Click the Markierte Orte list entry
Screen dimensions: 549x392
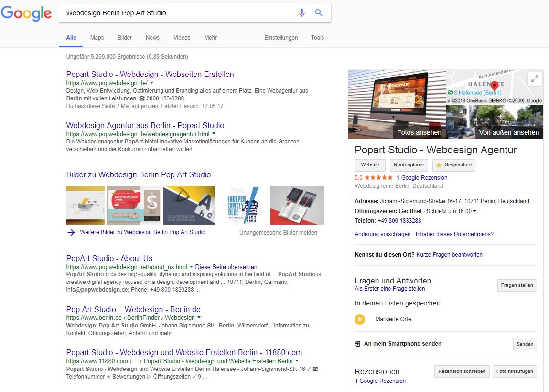[393, 319]
